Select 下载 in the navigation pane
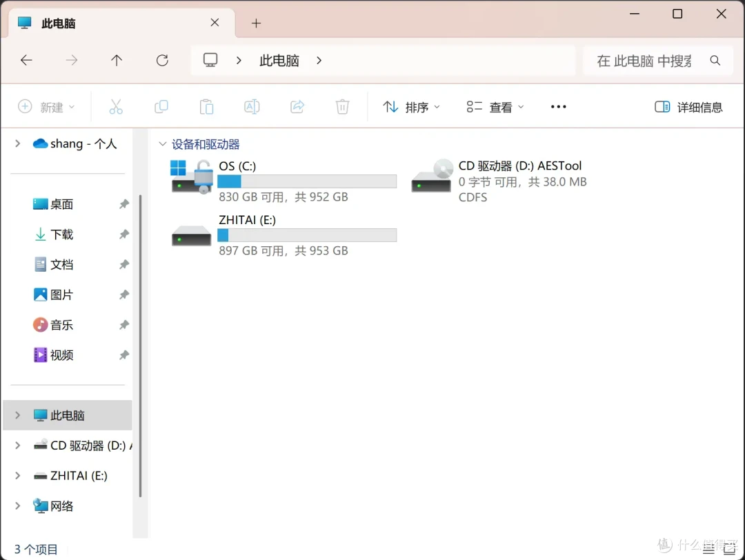 click(x=61, y=234)
